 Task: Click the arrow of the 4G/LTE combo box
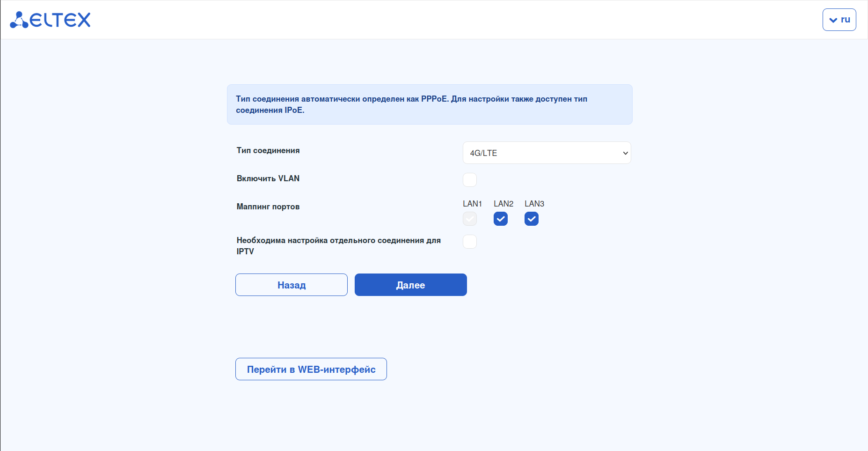[625, 153]
